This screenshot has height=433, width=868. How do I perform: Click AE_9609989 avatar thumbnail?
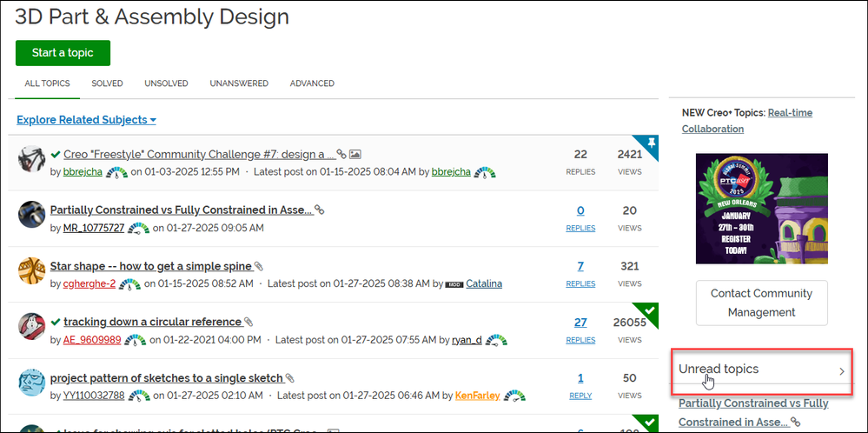tap(31, 326)
